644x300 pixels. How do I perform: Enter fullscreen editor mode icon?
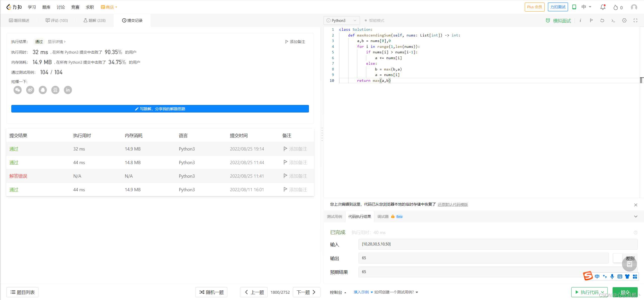(635, 20)
